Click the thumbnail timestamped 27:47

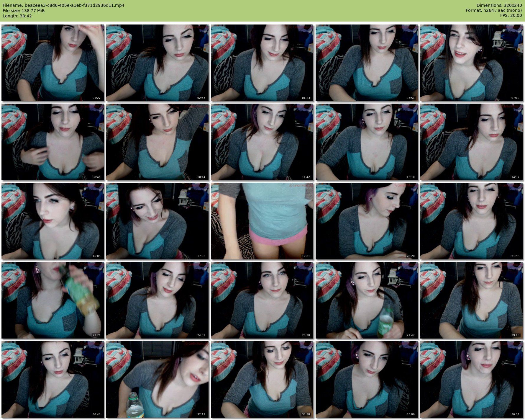coord(367,300)
